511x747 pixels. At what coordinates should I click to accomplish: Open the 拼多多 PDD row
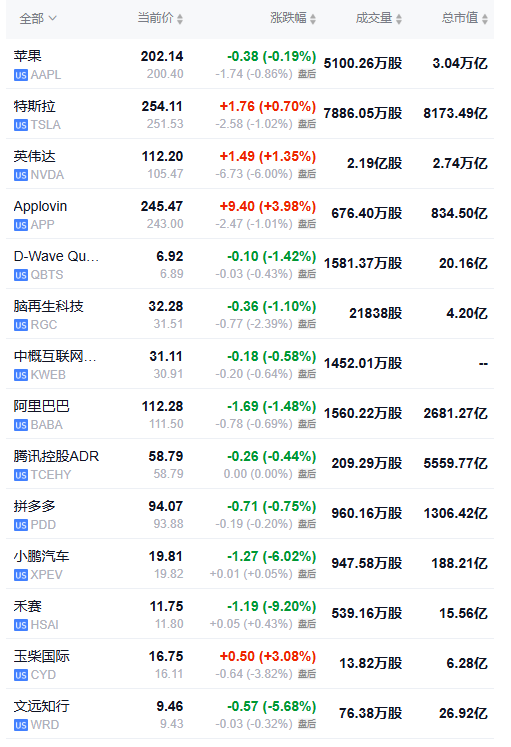click(x=250, y=514)
